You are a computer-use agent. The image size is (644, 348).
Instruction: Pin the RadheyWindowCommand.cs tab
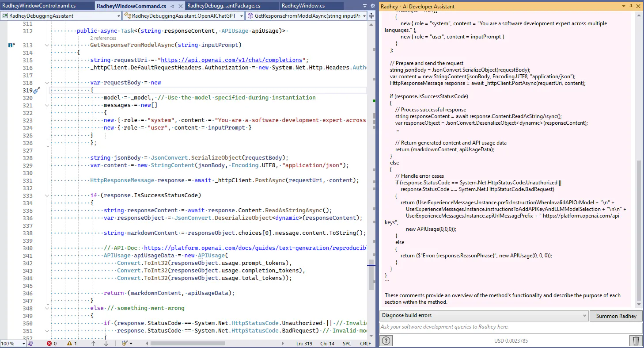(172, 6)
